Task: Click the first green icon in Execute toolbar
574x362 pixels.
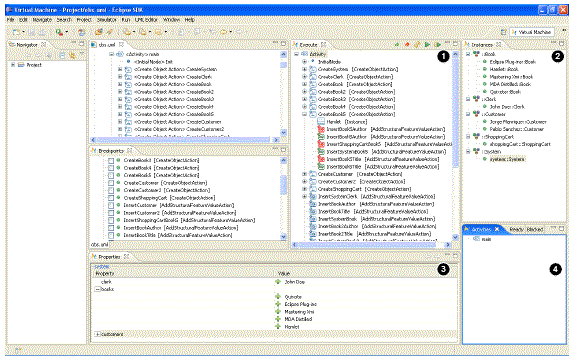Action: pos(397,45)
